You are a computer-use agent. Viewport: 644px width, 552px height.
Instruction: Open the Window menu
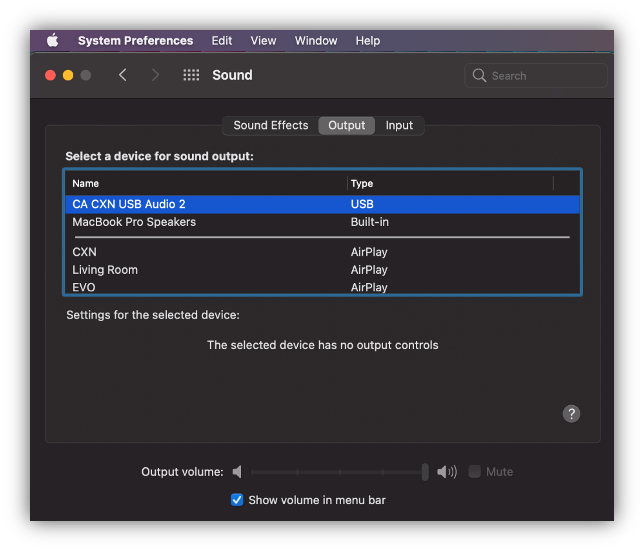click(315, 41)
